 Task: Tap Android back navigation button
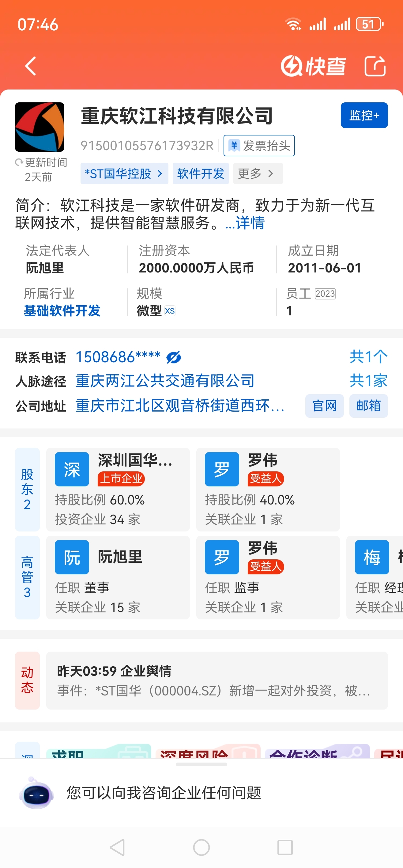118,847
